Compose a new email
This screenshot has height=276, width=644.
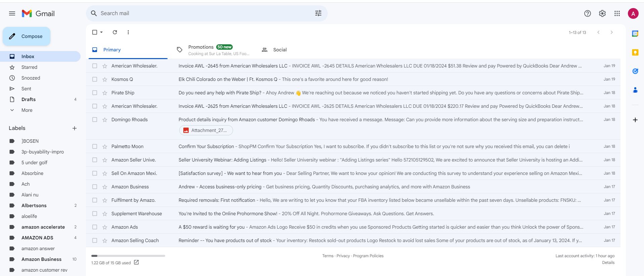point(27,36)
